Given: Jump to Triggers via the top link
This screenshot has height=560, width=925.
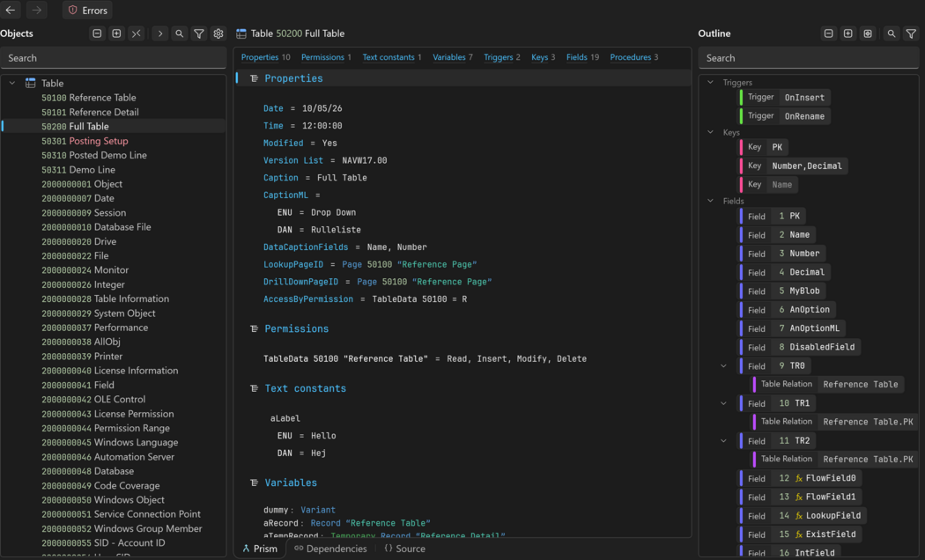Looking at the screenshot, I should coord(499,57).
